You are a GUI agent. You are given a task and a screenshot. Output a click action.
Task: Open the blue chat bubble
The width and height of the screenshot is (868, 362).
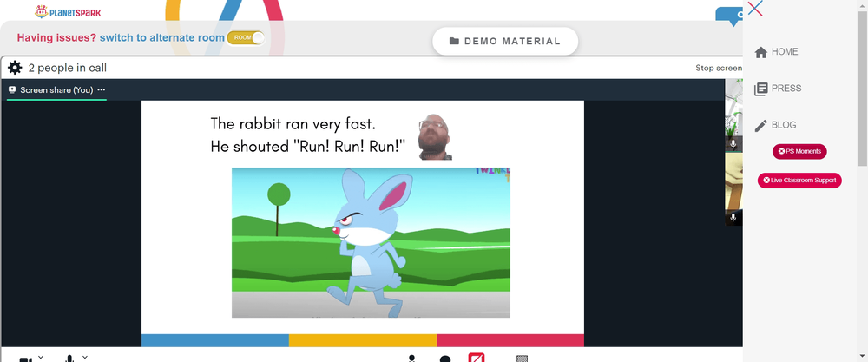click(729, 16)
